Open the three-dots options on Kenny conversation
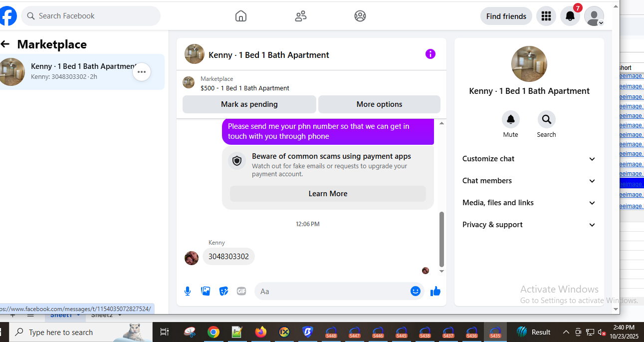This screenshot has width=644, height=342. pos(142,72)
